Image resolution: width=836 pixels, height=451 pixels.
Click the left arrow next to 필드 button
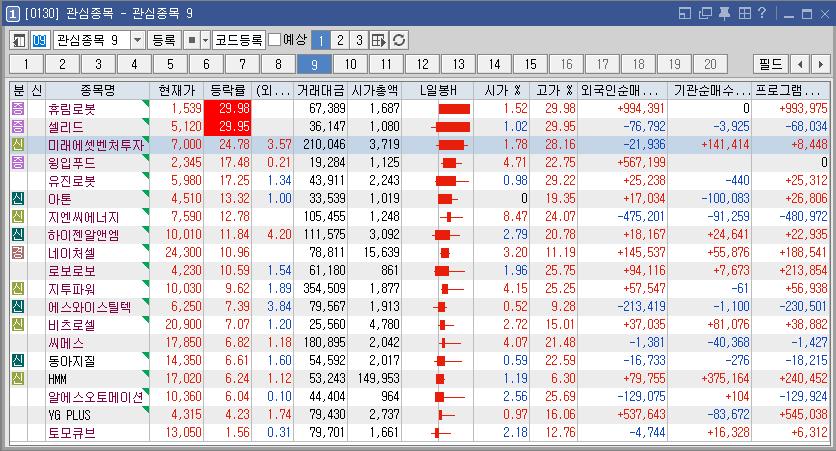point(800,65)
